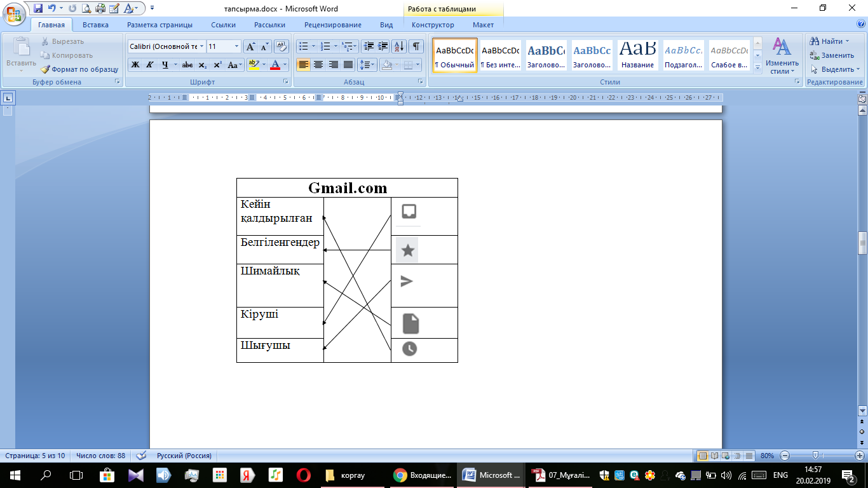Sort table contents alphabetically

399,46
